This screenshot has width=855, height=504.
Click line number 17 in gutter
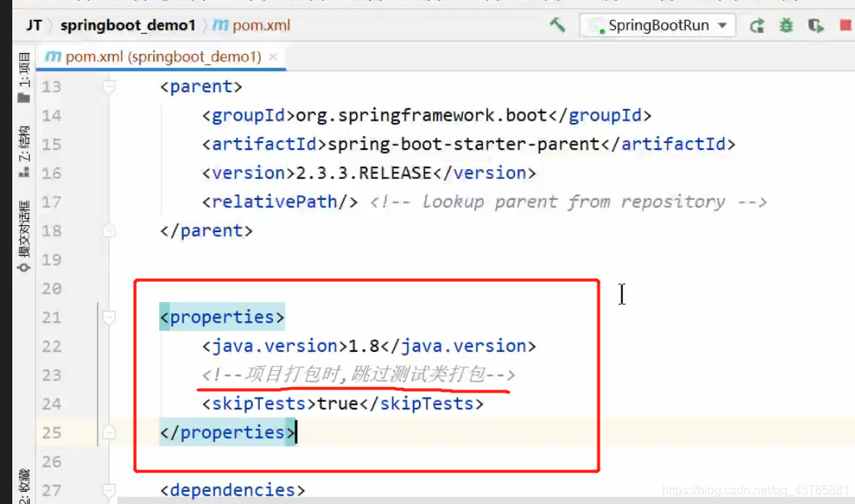(52, 202)
